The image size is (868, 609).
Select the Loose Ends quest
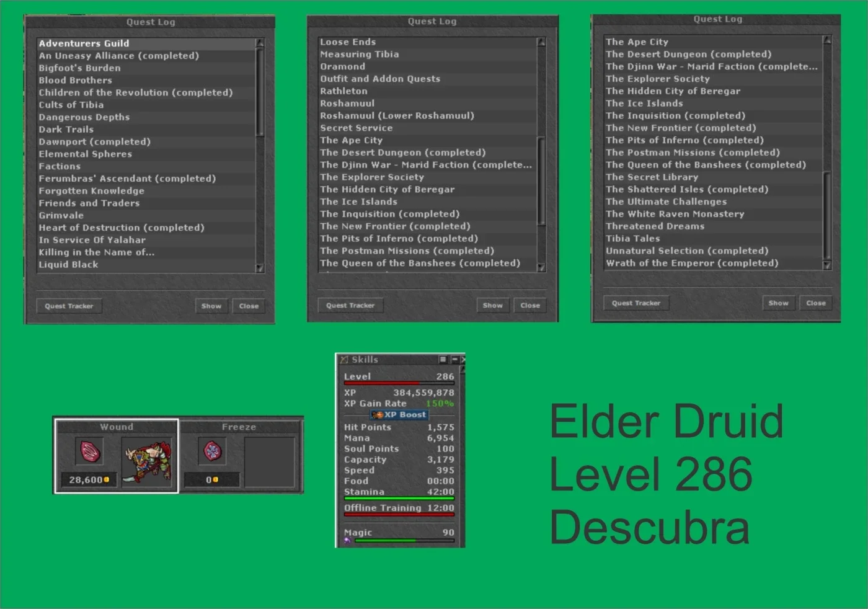427,42
